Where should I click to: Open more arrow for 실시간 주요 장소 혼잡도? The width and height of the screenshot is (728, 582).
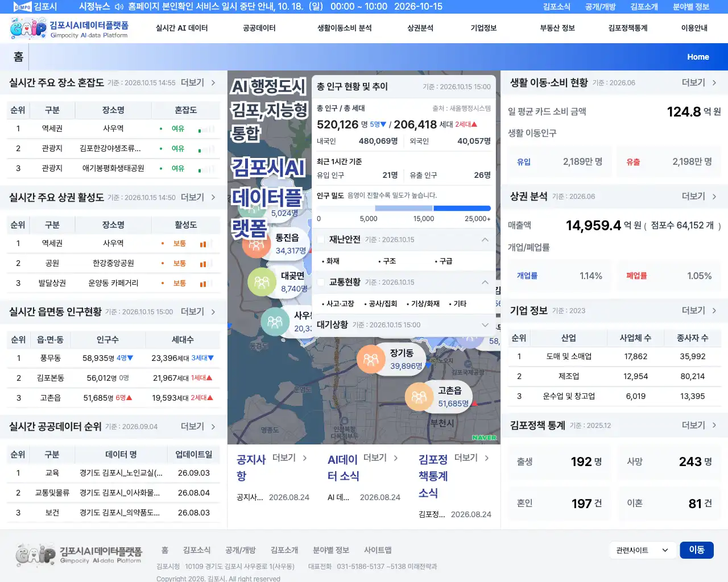click(213, 83)
